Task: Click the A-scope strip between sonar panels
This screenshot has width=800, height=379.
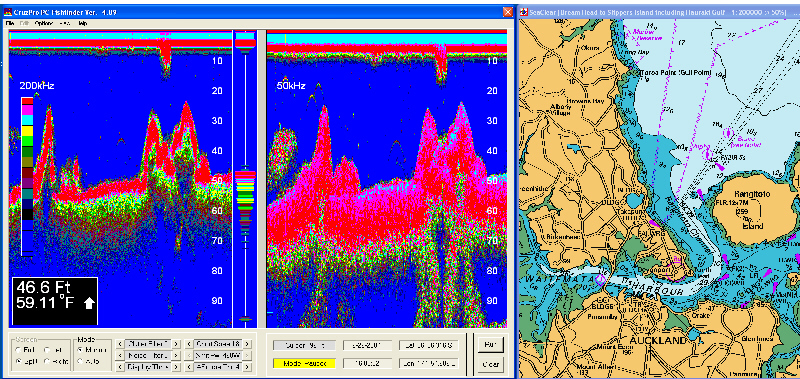Action: [x=246, y=179]
